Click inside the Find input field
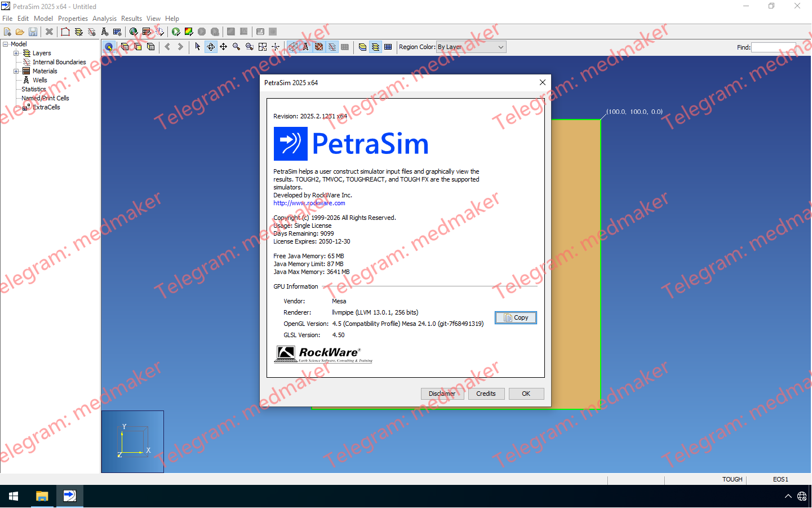Image resolution: width=812 pixels, height=508 pixels. coord(774,47)
